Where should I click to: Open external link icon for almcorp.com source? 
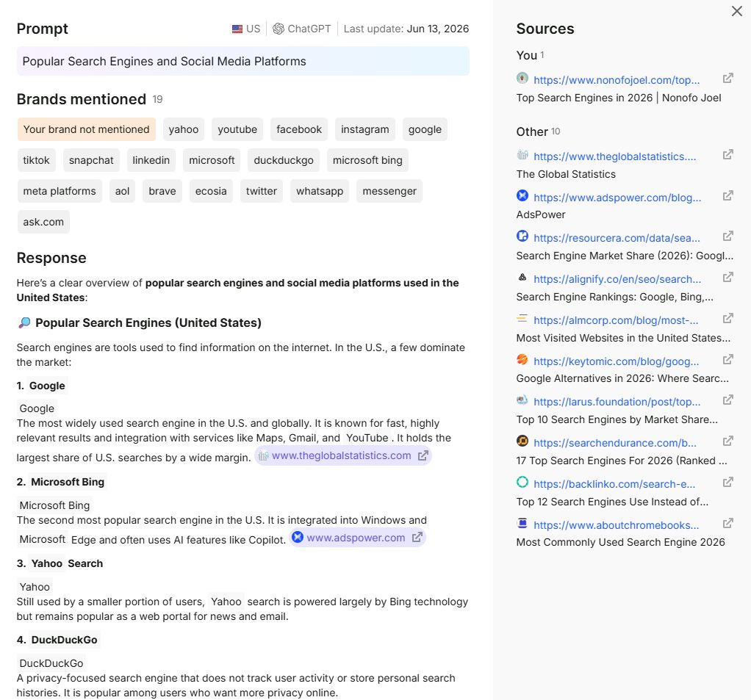point(728,318)
